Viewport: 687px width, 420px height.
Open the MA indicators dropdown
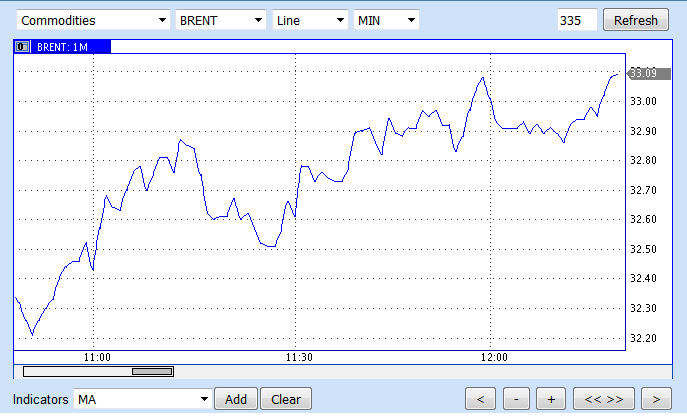coord(143,399)
